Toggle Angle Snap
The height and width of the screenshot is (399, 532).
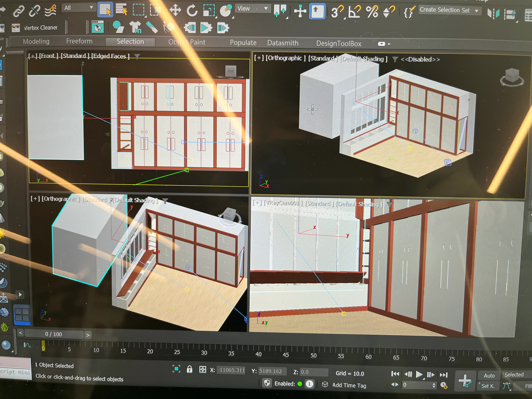click(x=355, y=12)
